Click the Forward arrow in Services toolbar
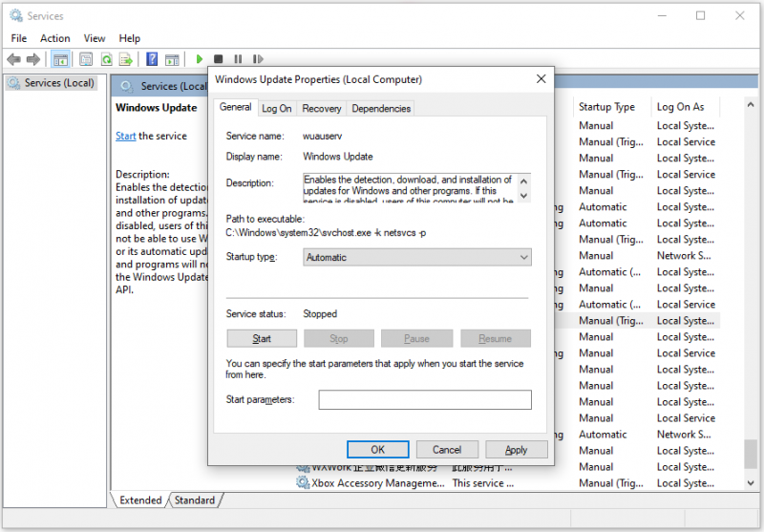The height and width of the screenshot is (532, 764). click(x=33, y=59)
